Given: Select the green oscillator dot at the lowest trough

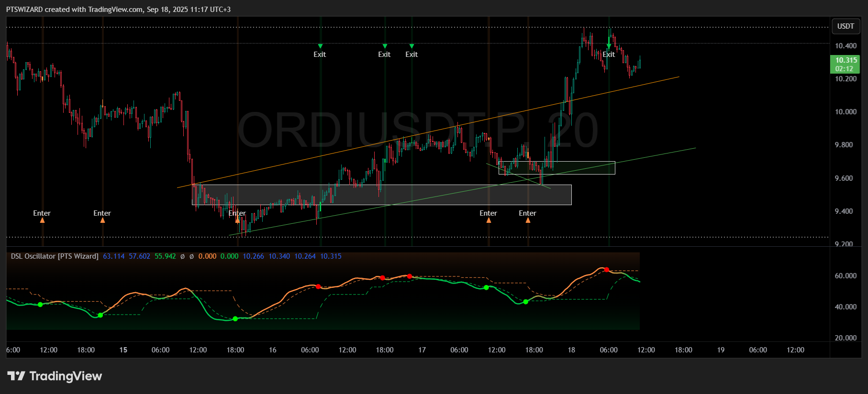Looking at the screenshot, I should 235,319.
